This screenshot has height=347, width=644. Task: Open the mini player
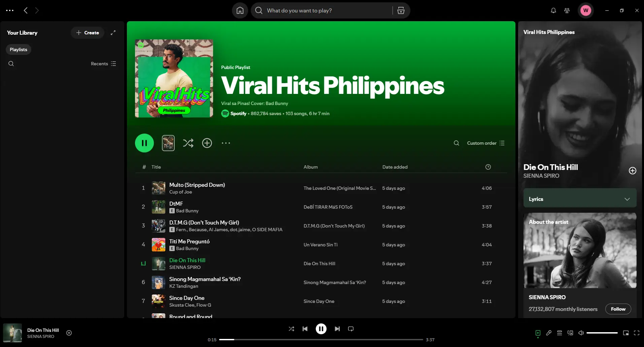pyautogui.click(x=626, y=333)
